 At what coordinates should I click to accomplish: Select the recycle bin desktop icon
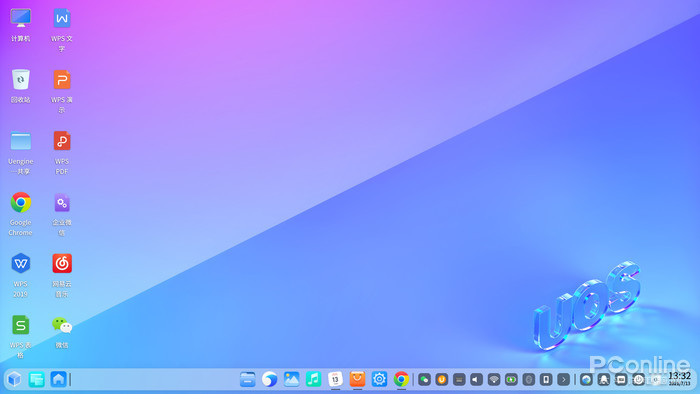[21, 86]
